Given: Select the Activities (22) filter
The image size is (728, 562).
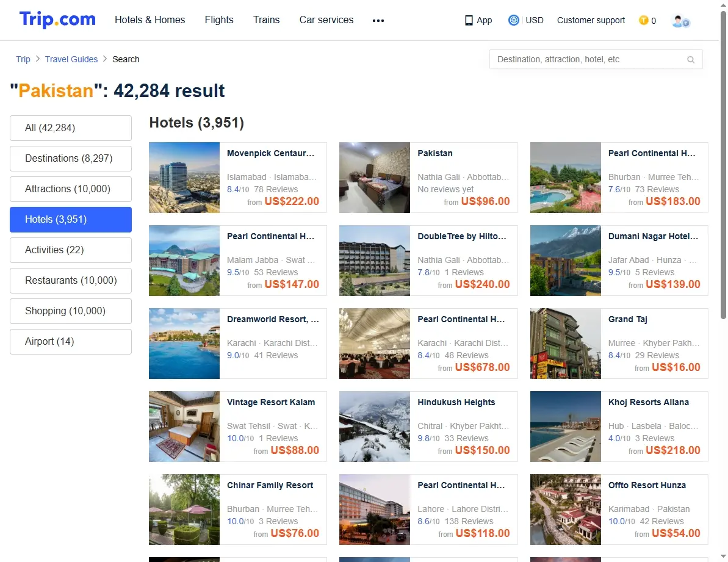Looking at the screenshot, I should [x=71, y=250].
